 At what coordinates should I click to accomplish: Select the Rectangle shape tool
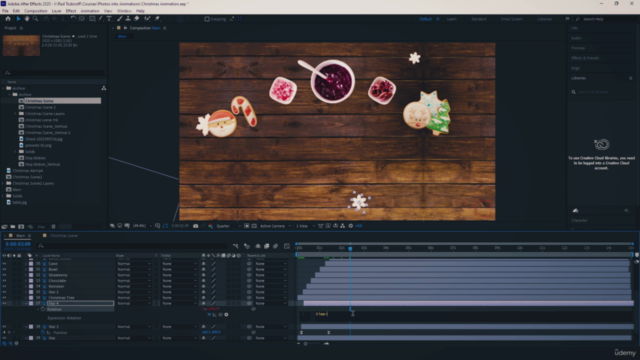[92, 19]
